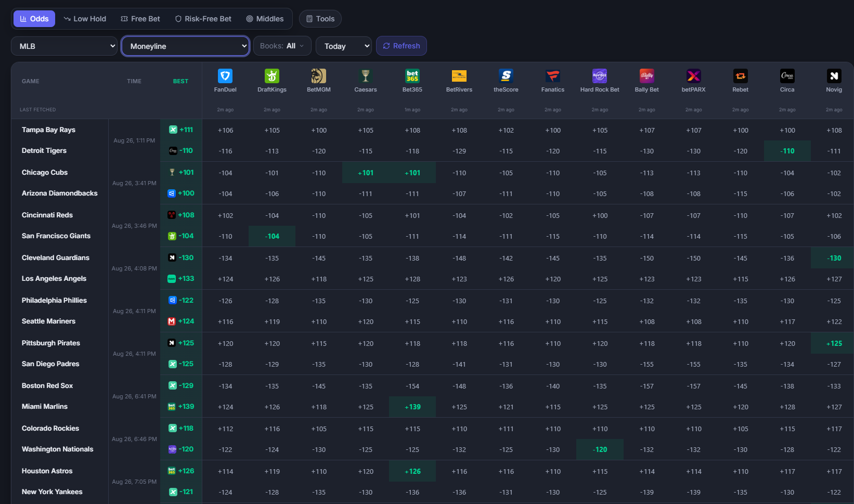854x504 pixels.
Task: Click the Hard Rock Bet logo
Action: [x=600, y=76]
